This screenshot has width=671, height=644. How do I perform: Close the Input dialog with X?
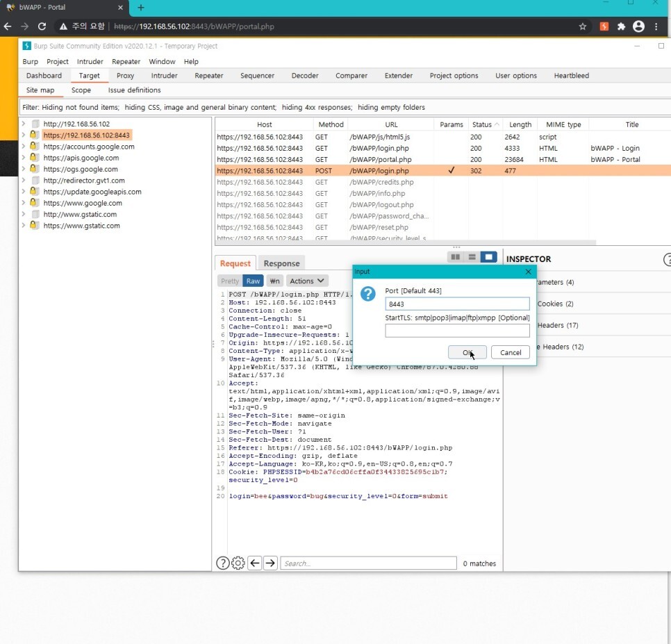tap(528, 272)
